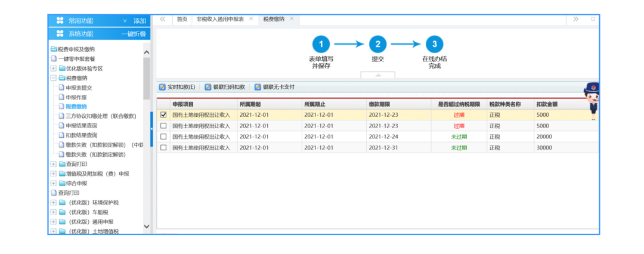The height and width of the screenshot is (254, 644).
Task: Open 申报结果查询 in the tree
Action: pos(82,125)
